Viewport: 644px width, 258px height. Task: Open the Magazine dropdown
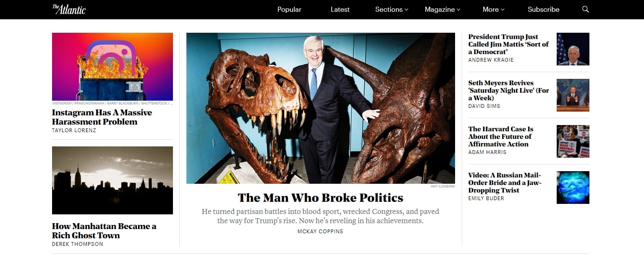pyautogui.click(x=442, y=9)
